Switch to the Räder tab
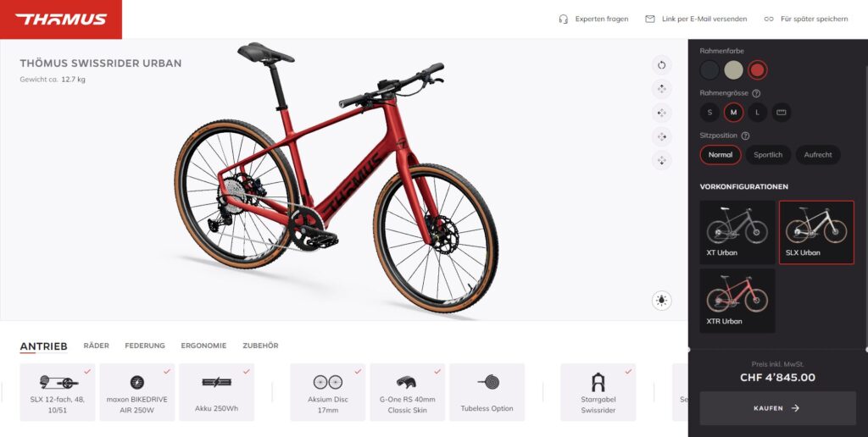Screen dimensions: 868x437 coord(97,346)
